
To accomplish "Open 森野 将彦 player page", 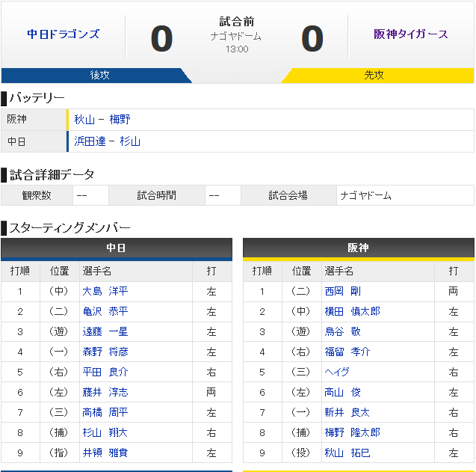I will [x=105, y=352].
